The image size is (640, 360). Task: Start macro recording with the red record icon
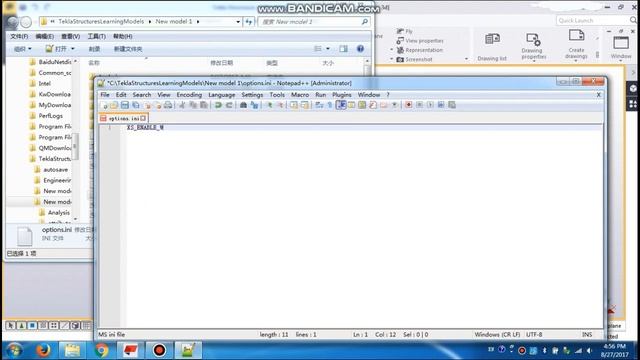(x=409, y=105)
